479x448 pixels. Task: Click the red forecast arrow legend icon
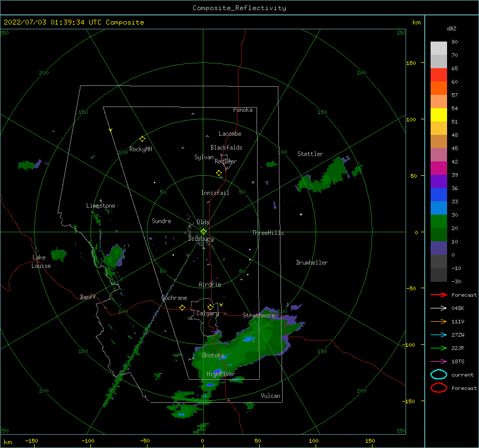pyautogui.click(x=439, y=295)
